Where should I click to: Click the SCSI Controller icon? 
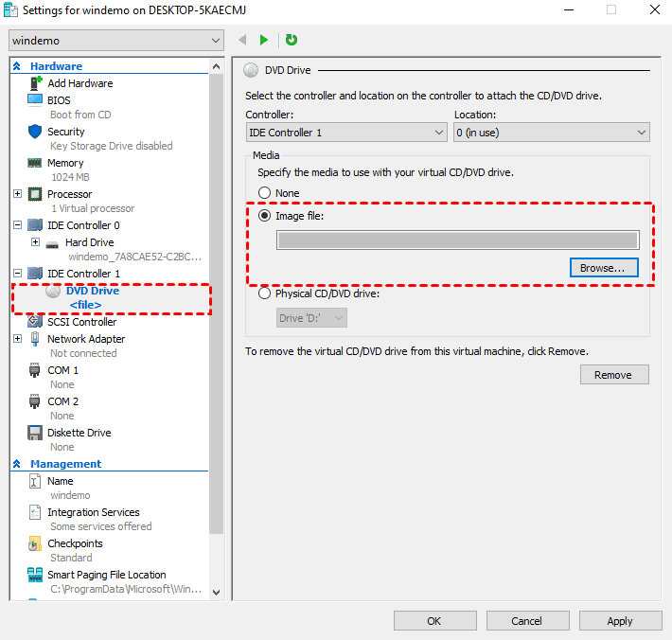(35, 321)
